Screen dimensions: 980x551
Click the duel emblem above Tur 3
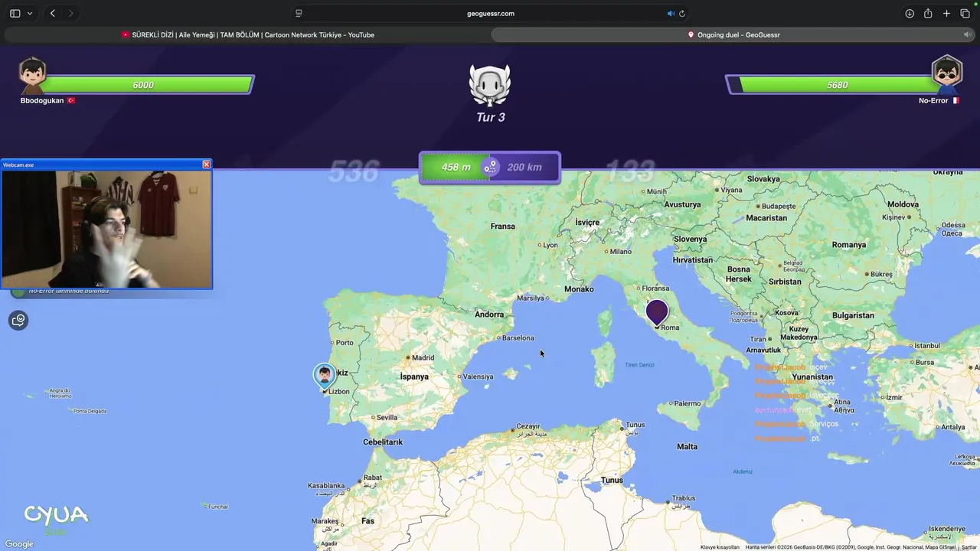coord(490,84)
